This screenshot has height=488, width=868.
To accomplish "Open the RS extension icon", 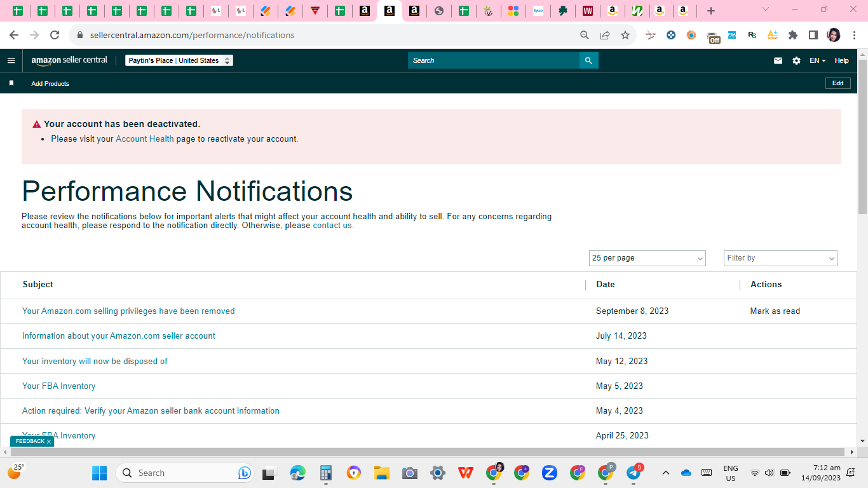I will [x=752, y=35].
